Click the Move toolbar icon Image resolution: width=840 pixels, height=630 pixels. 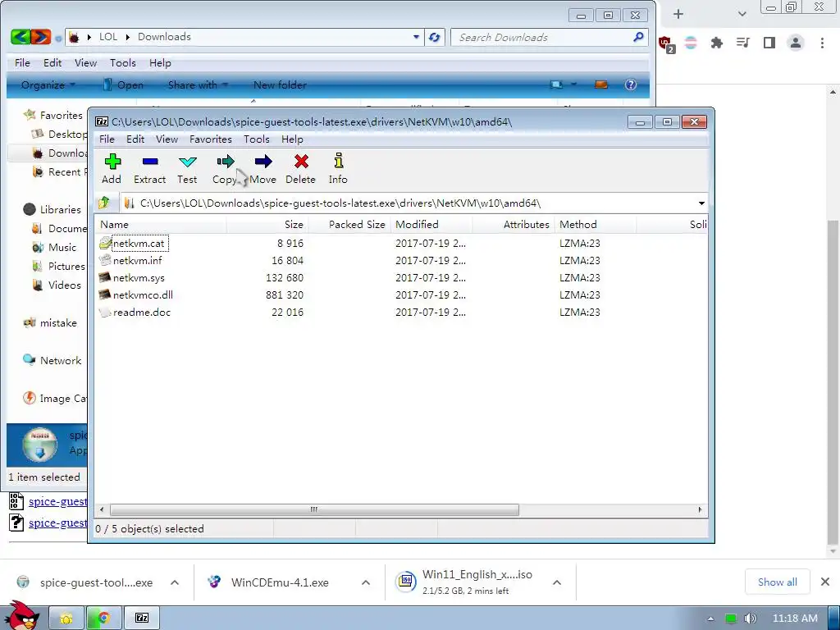point(262,169)
